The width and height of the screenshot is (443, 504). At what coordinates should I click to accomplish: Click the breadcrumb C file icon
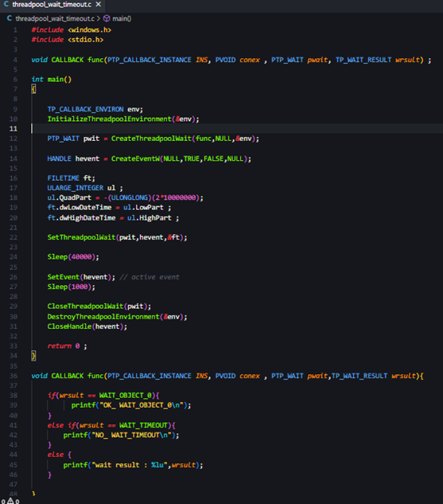click(10, 18)
